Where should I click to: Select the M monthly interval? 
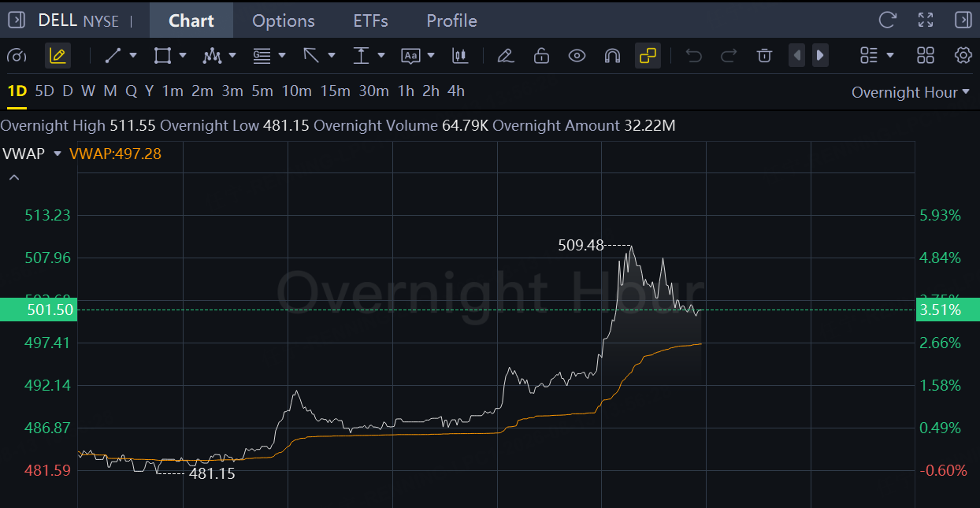pos(110,91)
